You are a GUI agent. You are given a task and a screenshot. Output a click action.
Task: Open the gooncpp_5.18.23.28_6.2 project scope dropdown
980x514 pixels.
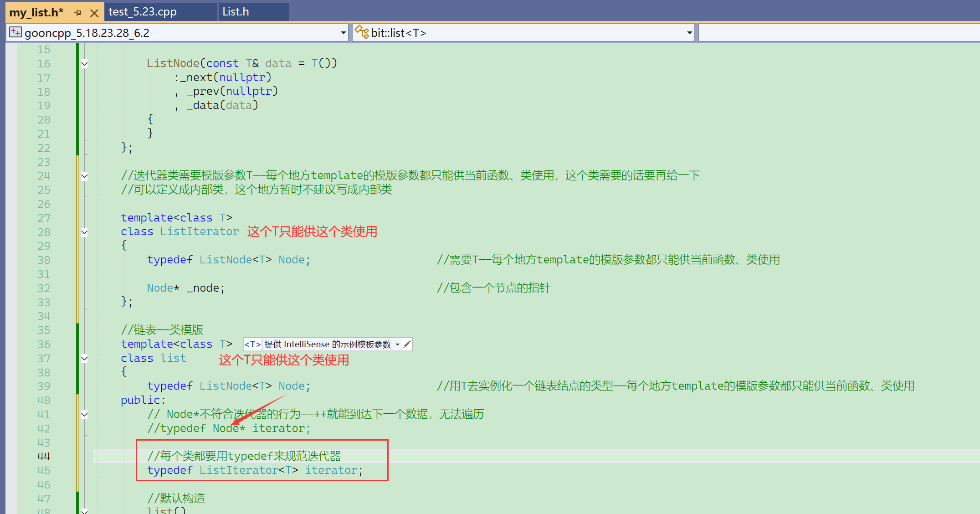click(343, 33)
